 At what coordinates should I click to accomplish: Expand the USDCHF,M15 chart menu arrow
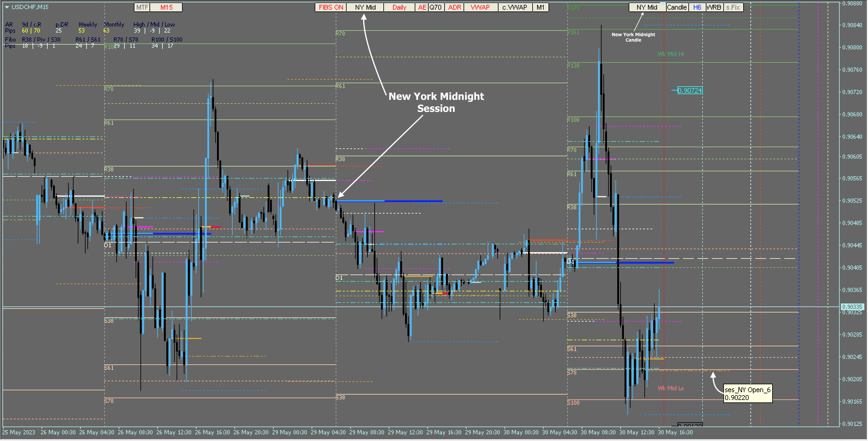pyautogui.click(x=7, y=7)
